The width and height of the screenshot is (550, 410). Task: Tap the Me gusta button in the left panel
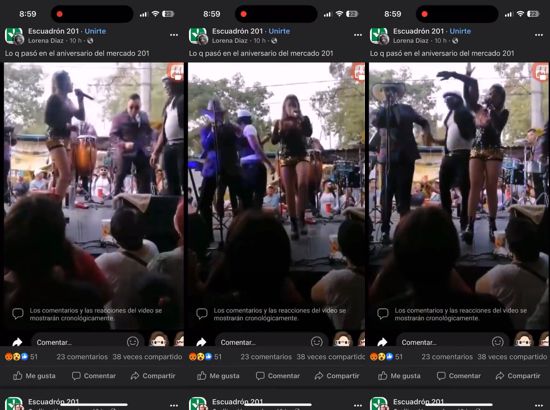[x=34, y=376]
